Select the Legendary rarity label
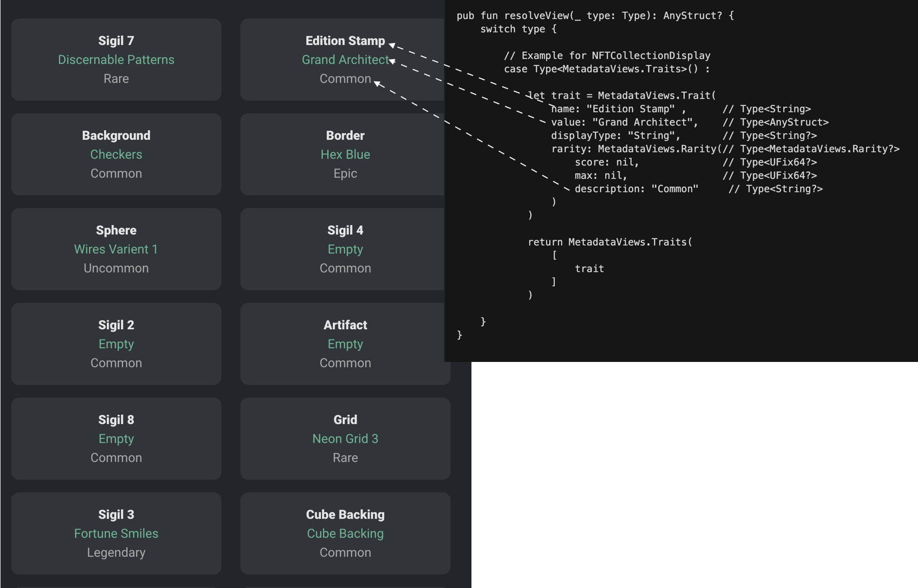Viewport: 918px width, 588px height. click(116, 553)
